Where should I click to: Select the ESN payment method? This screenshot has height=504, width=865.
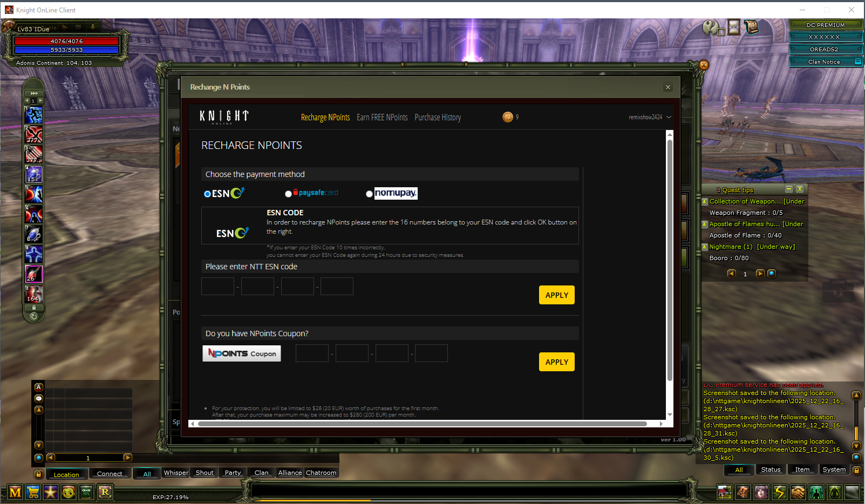click(207, 194)
